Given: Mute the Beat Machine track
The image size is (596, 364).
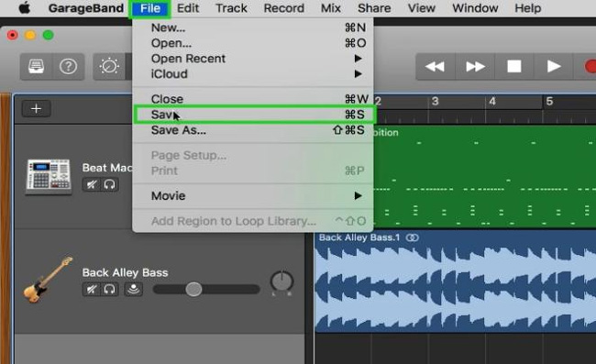Looking at the screenshot, I should 91,184.
